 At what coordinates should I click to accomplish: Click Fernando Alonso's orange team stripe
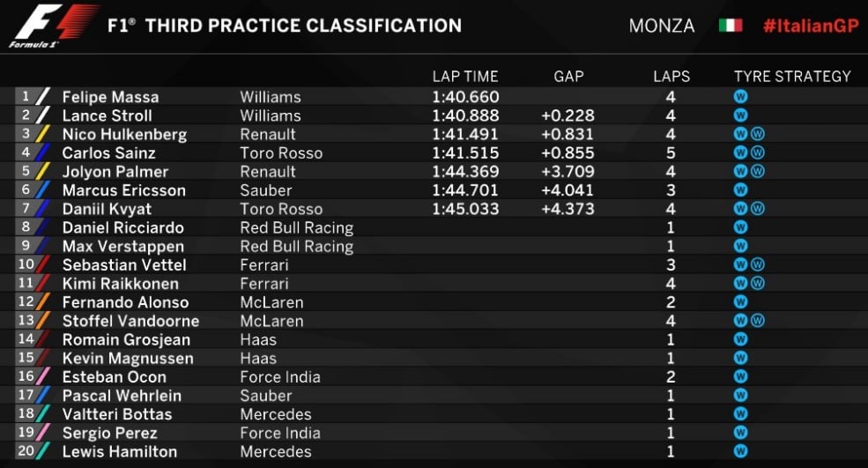click(x=42, y=301)
